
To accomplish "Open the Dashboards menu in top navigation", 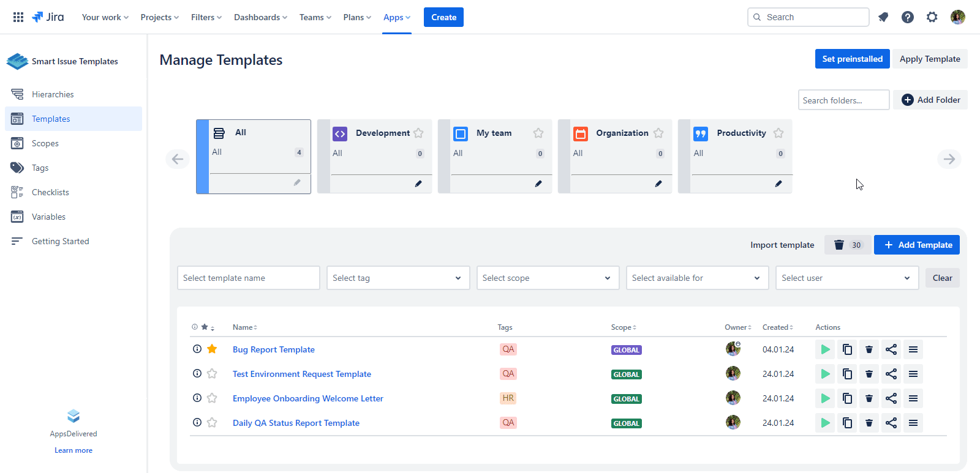I will coord(260,17).
